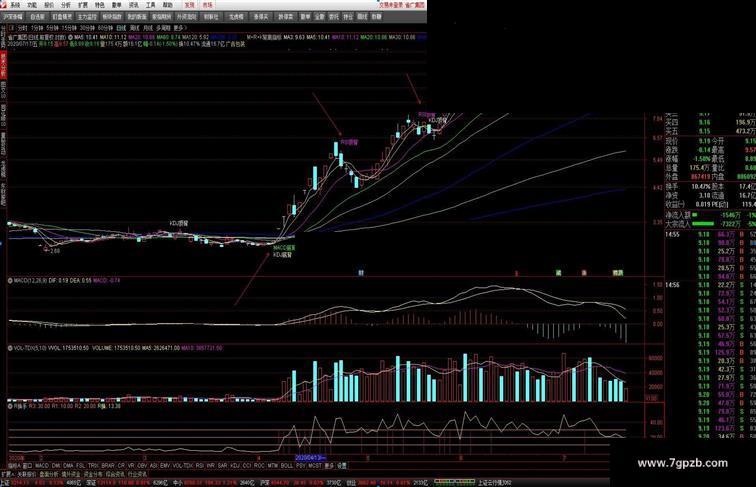The image size is (756, 487).
Task: Switch indicator to BOLL
Action: point(287,466)
